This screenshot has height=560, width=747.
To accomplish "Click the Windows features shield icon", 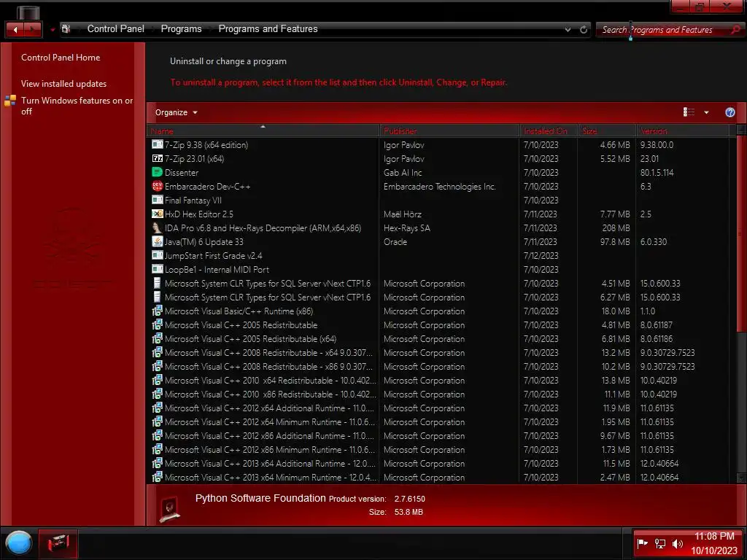I will 10,101.
